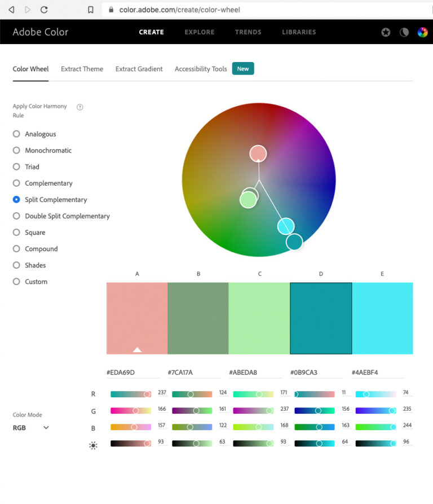The width and height of the screenshot is (433, 504).
Task: Click the #EDA69D hex input field
Action: coord(133,372)
